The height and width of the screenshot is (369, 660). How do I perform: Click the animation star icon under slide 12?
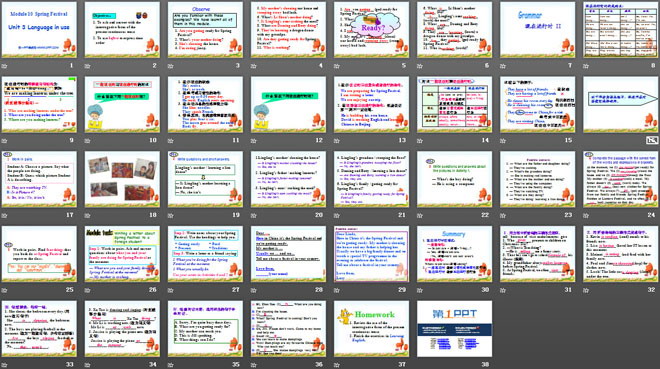pyautogui.click(x=254, y=141)
